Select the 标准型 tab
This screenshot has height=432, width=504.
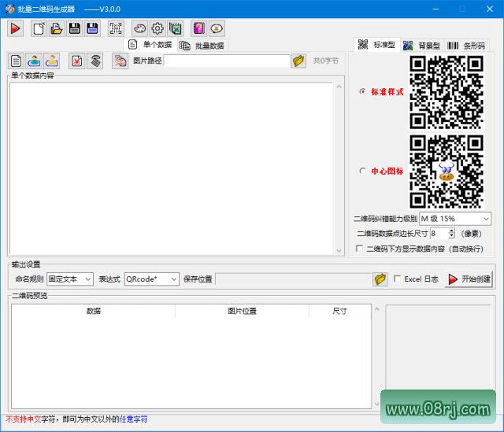(x=377, y=45)
